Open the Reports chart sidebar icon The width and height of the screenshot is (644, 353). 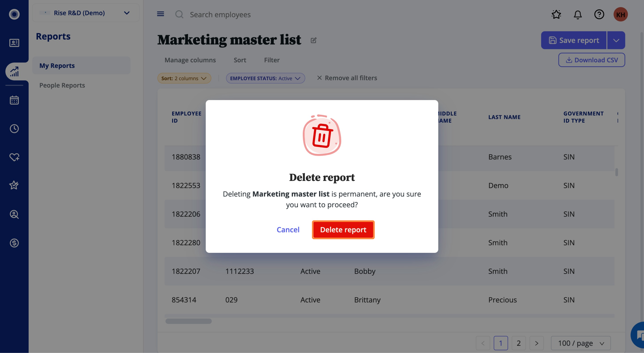pos(14,71)
